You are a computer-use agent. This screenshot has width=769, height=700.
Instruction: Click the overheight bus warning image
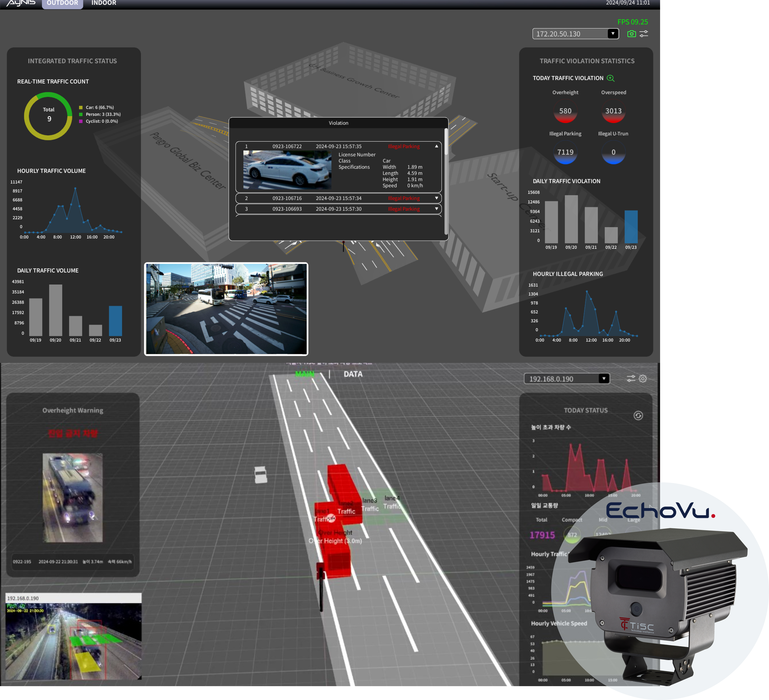(x=72, y=498)
